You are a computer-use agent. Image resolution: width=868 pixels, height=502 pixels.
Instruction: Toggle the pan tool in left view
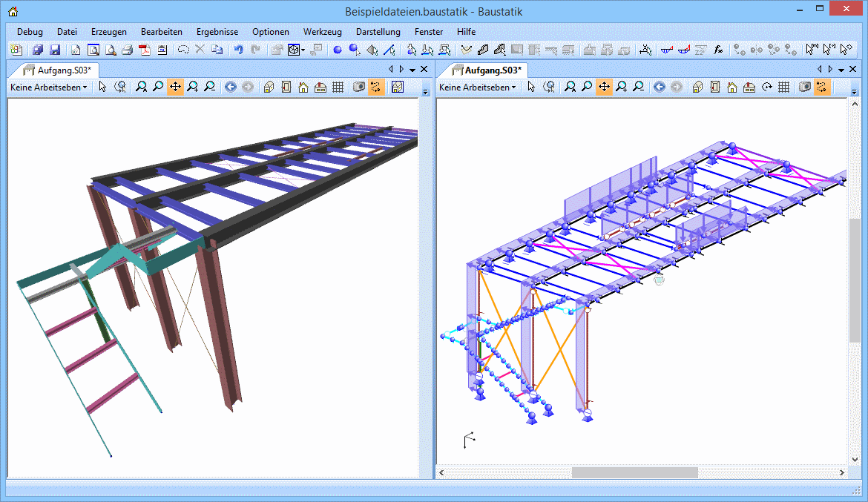(175, 87)
